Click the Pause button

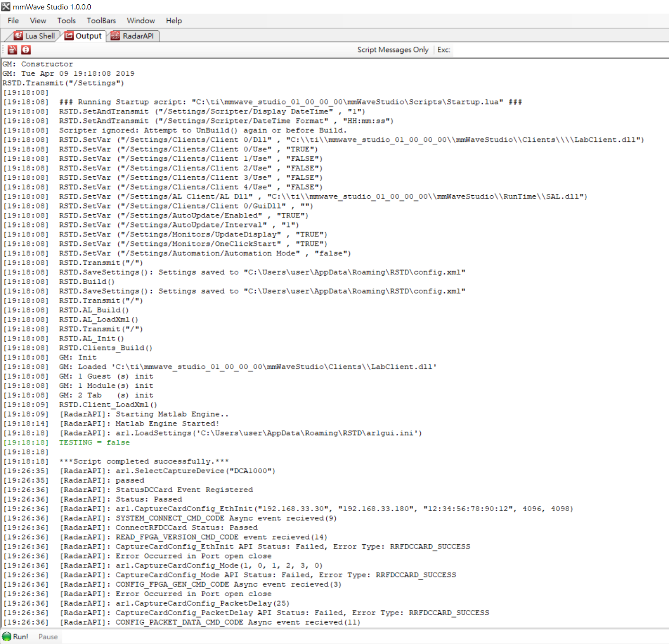click(x=48, y=636)
